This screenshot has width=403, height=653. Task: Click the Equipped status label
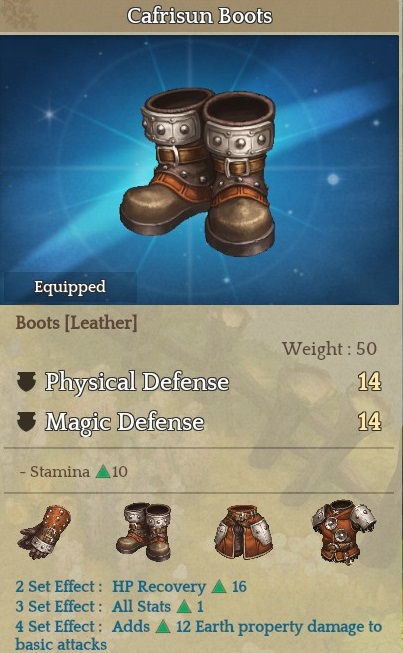click(x=70, y=287)
